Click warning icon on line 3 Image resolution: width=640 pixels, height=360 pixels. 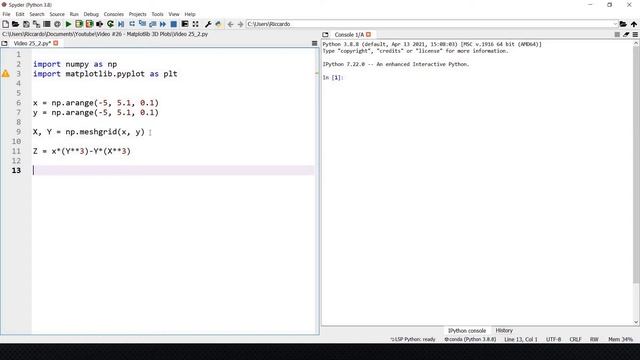(x=6, y=74)
